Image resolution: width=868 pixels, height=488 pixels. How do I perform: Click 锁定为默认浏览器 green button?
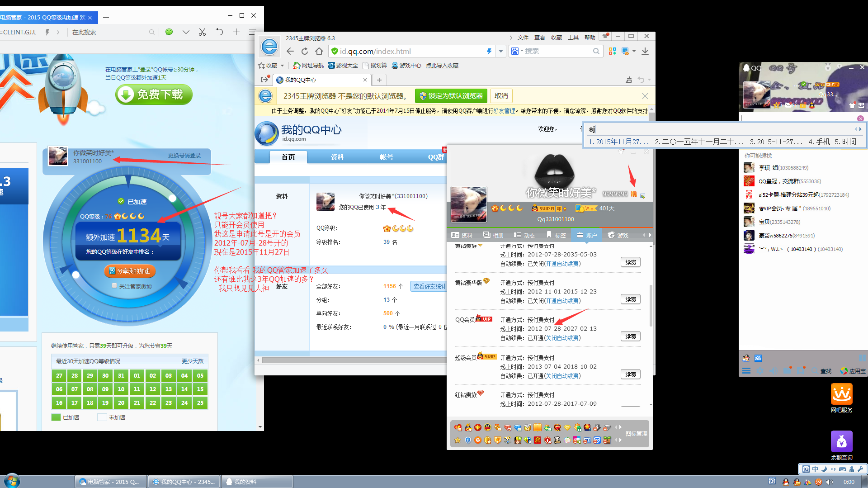click(451, 96)
